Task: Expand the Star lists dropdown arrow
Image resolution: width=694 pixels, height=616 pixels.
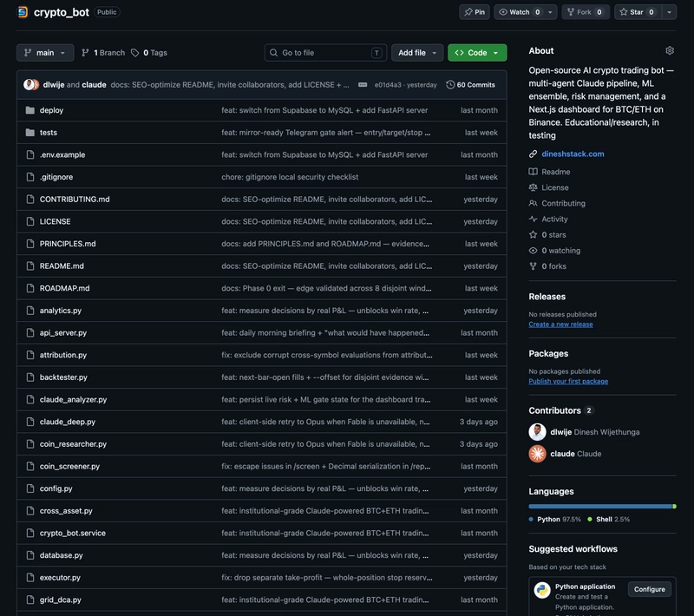Action: 669,12
